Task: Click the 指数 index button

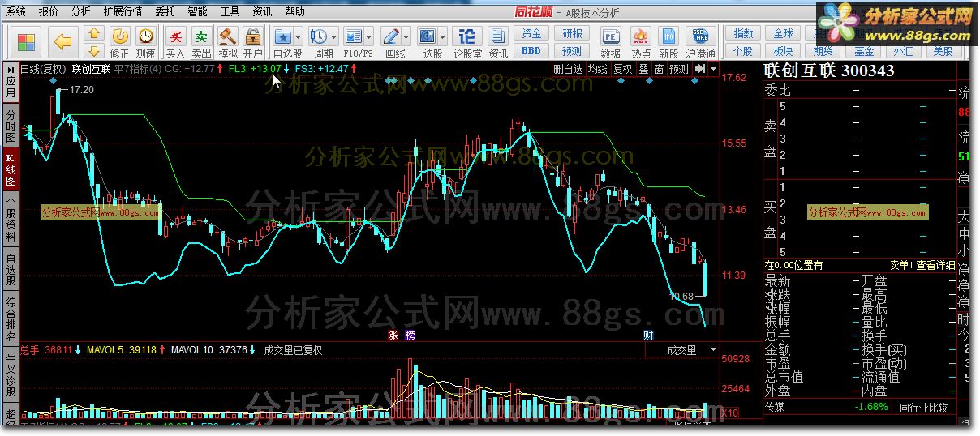Action: pyautogui.click(x=743, y=33)
